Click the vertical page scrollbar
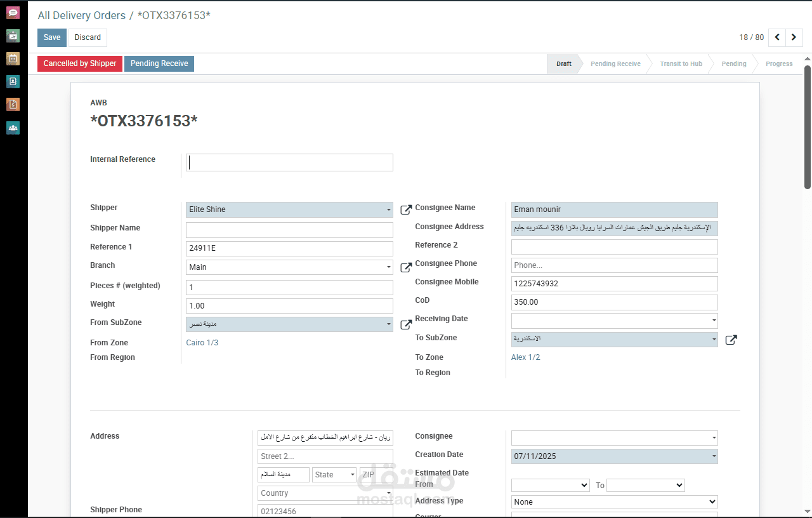 808,127
